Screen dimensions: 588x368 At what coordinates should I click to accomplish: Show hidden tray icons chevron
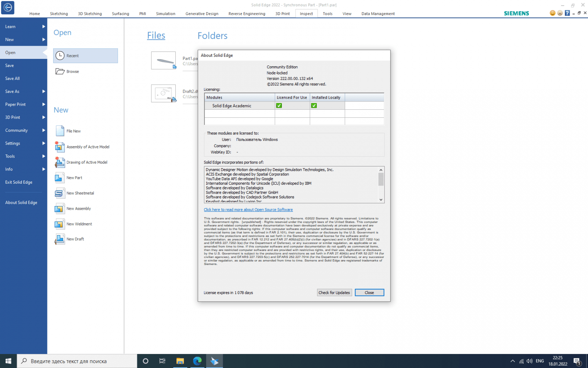click(513, 361)
